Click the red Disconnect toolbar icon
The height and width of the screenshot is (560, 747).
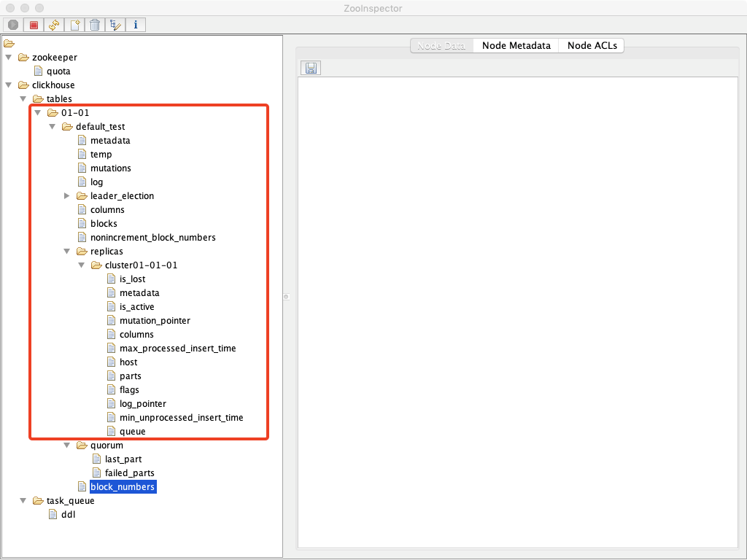coord(34,25)
